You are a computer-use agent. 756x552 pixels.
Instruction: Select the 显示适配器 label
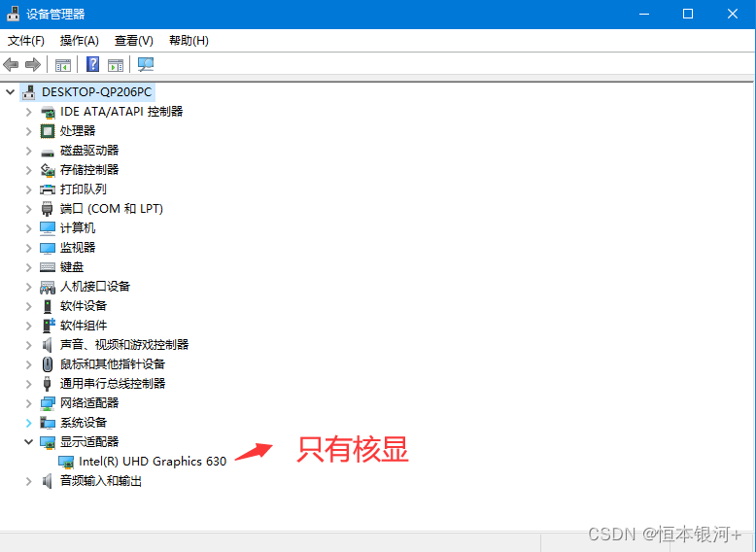[x=89, y=441]
